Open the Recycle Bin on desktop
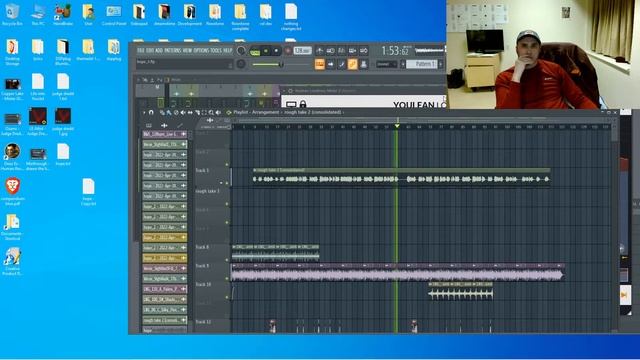640x360 pixels. click(12, 14)
